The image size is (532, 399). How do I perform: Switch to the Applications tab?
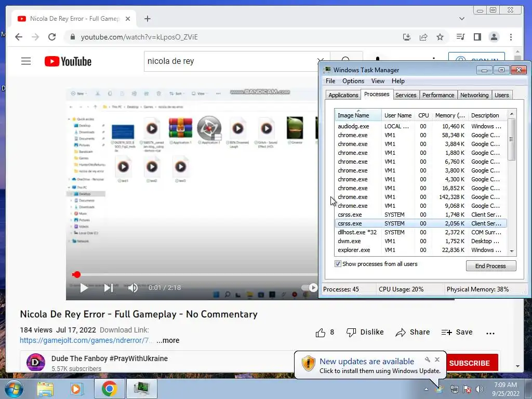[343, 95]
